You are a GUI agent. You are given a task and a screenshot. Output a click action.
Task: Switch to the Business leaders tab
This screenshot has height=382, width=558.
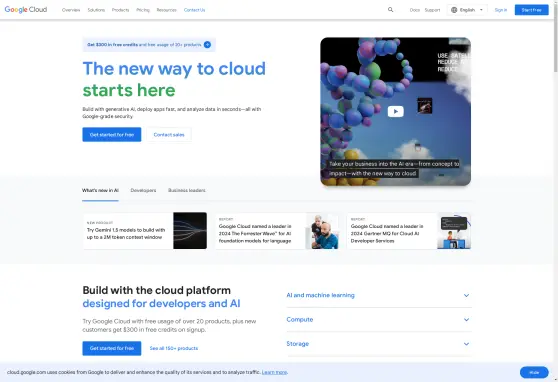point(186,190)
